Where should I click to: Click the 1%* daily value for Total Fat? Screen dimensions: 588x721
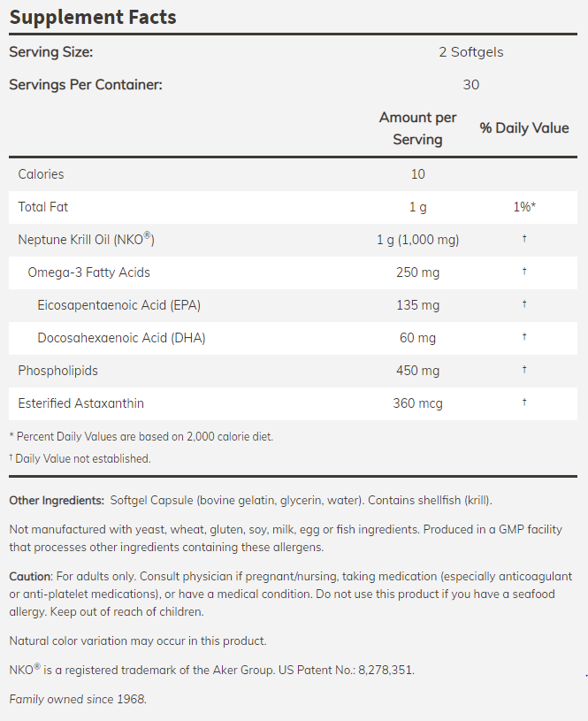(524, 207)
